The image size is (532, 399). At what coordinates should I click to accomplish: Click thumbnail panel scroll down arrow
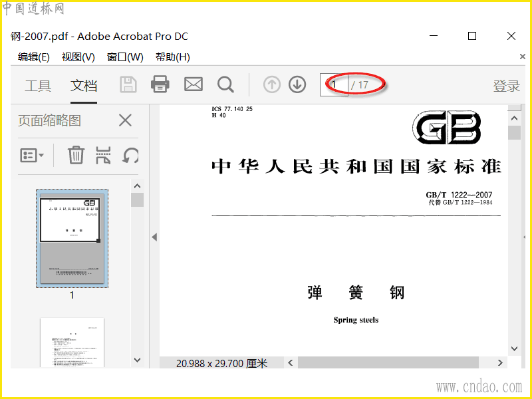[137, 360]
